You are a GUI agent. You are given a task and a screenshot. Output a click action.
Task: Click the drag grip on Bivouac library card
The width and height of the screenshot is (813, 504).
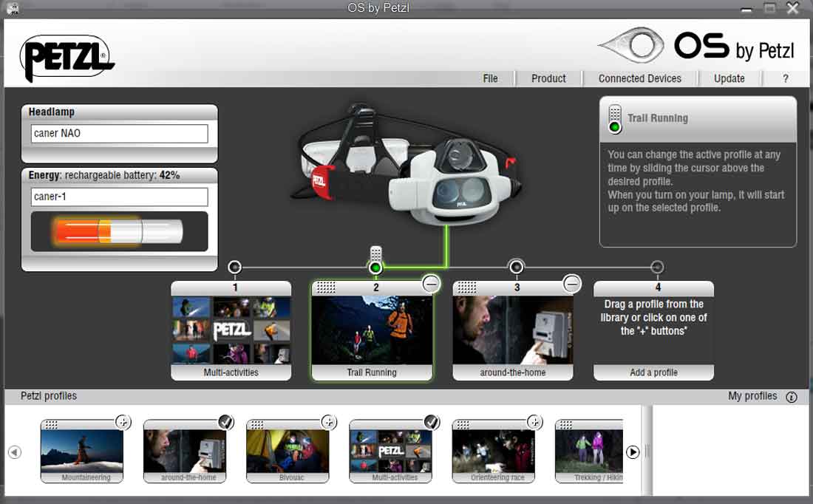coord(257,425)
